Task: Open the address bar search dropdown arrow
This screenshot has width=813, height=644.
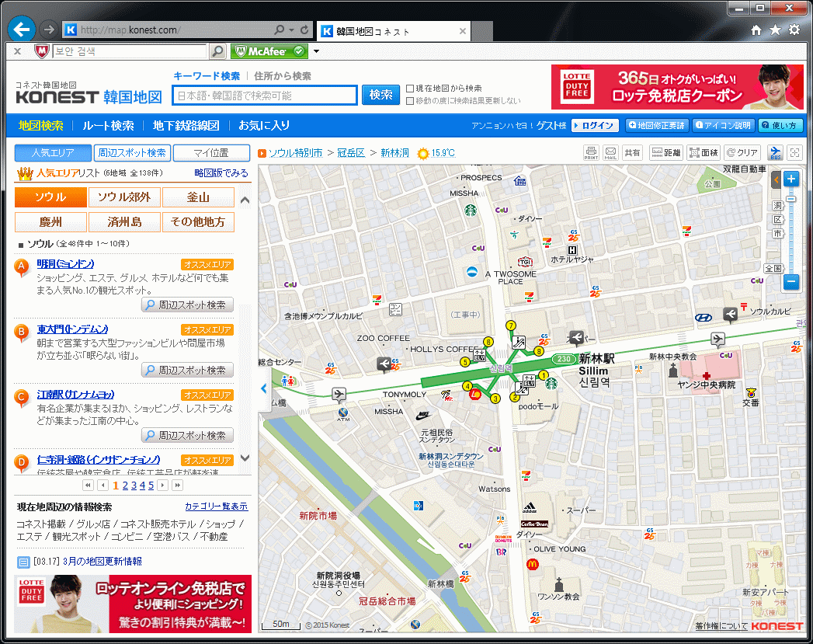Action: pyautogui.click(x=291, y=30)
